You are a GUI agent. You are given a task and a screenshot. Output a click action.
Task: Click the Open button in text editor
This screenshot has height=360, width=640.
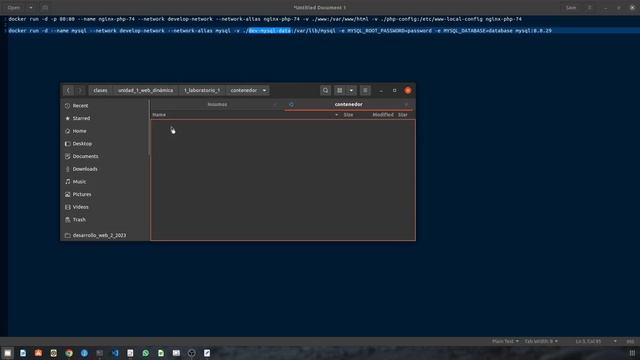pos(14,7)
